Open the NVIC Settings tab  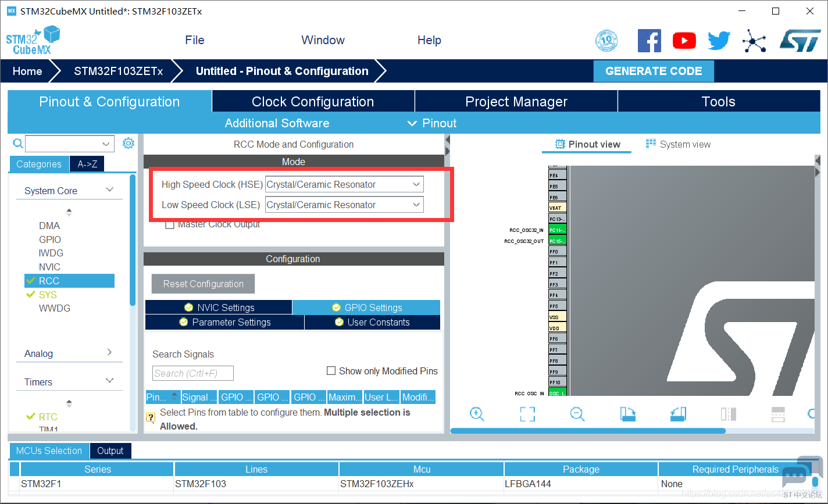click(x=219, y=308)
